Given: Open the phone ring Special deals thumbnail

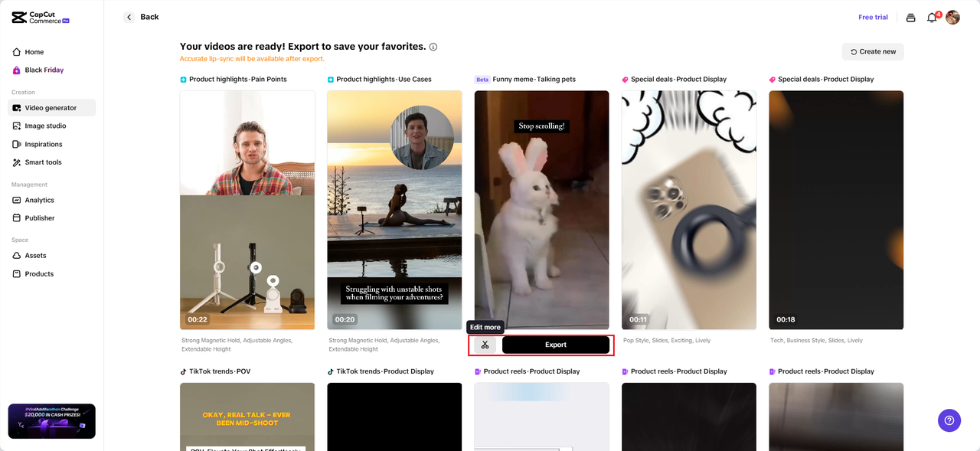Looking at the screenshot, I should click(689, 211).
